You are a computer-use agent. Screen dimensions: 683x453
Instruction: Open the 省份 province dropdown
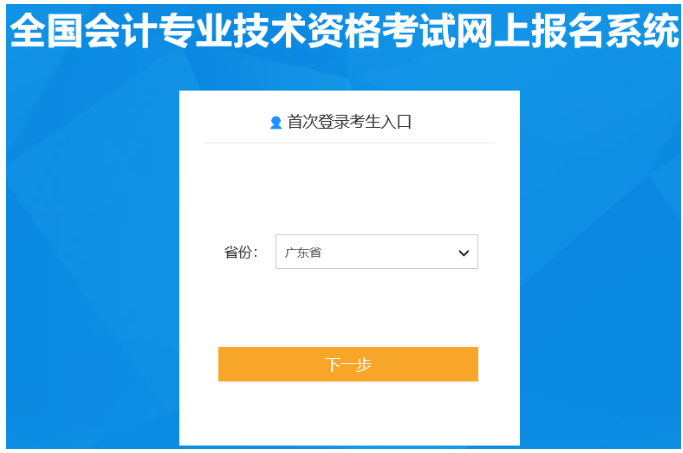tap(376, 251)
